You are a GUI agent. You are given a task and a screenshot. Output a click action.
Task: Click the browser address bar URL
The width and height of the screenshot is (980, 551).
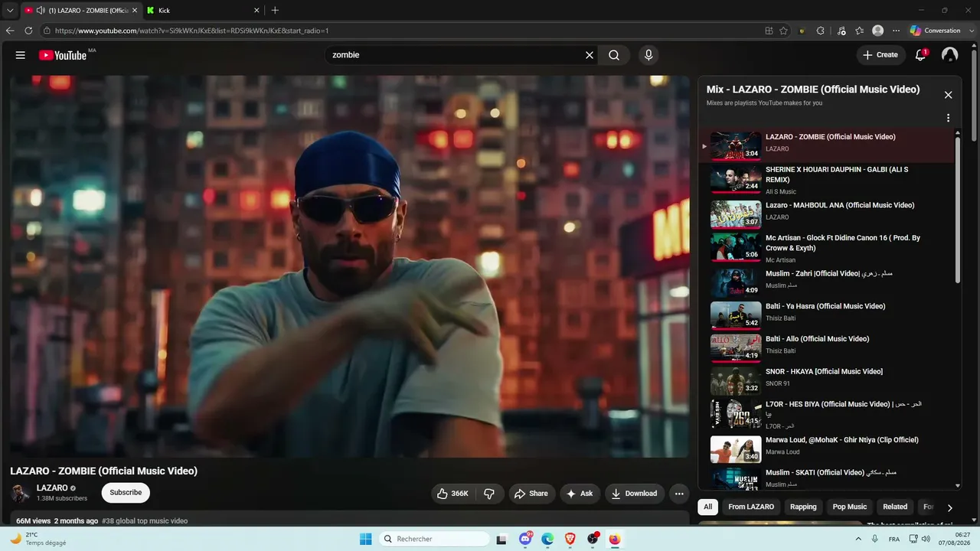pos(191,31)
